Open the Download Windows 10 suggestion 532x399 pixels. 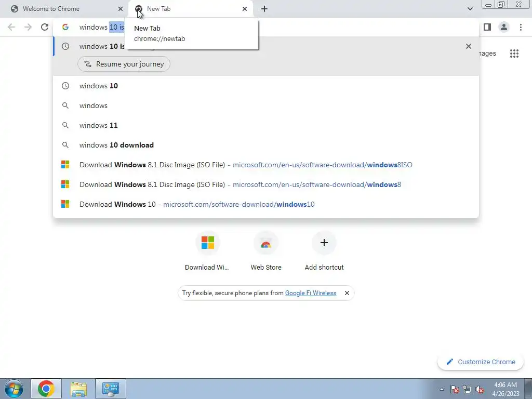(x=266, y=204)
